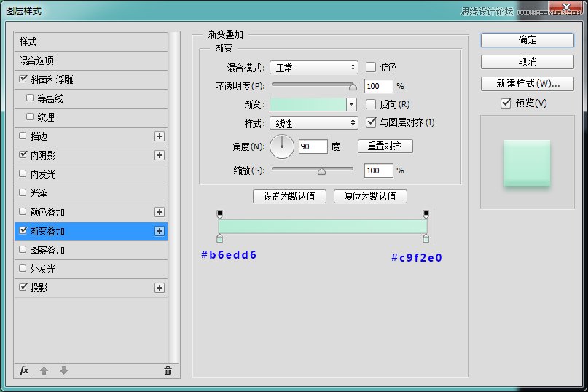The width and height of the screenshot is (588, 392).
Task: Select the left color stop #b6edd6
Action: [x=220, y=238]
